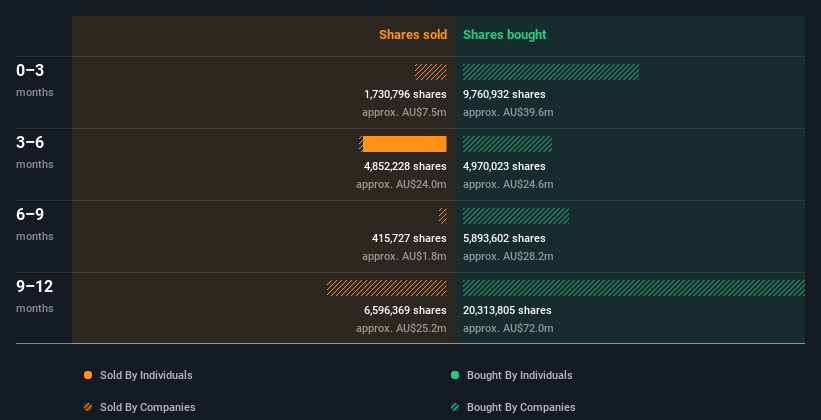The height and width of the screenshot is (420, 821).
Task: Click the 0–3 months row label
Action: (x=35, y=80)
